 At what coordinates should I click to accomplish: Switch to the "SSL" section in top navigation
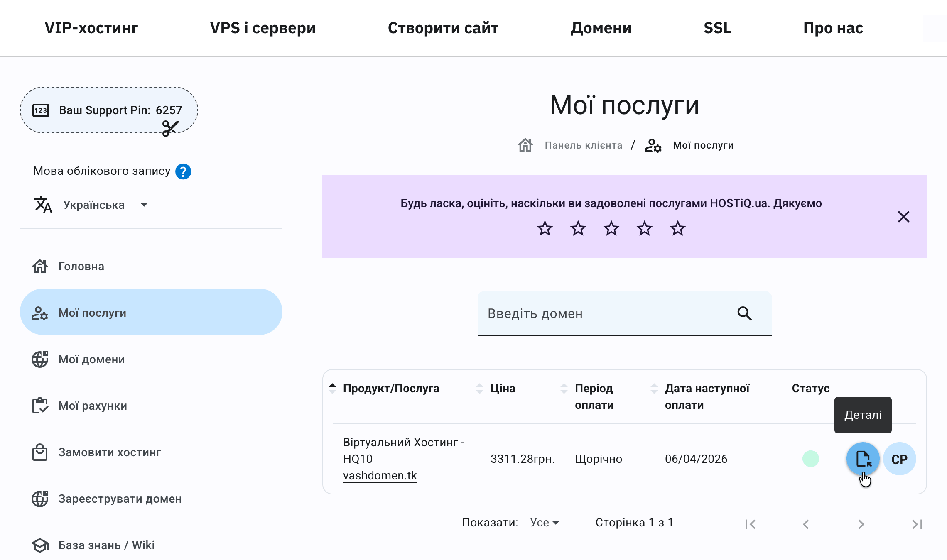tap(717, 28)
